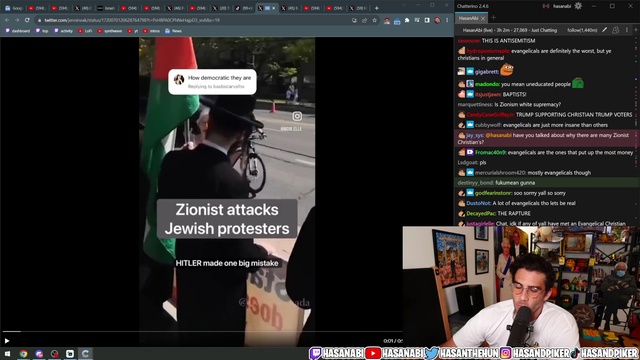
Task: Seek along the video progress bar
Action: coord(202,331)
